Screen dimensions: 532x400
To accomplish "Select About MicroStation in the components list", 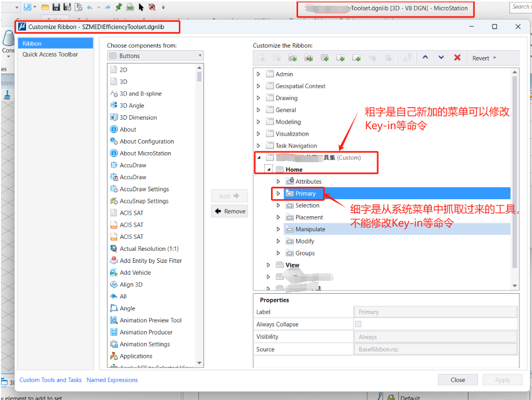I will (145, 153).
